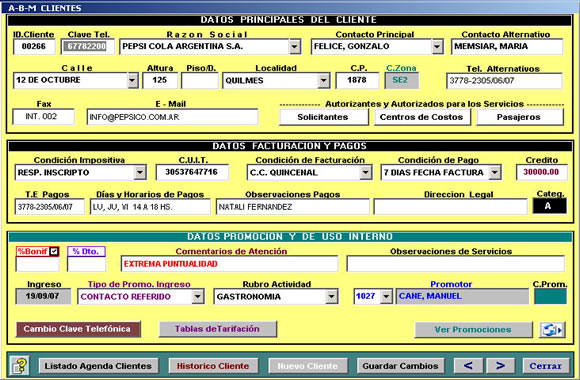Open the Rubro Actividad dropdown
The height and width of the screenshot is (380, 580).
pyautogui.click(x=331, y=296)
